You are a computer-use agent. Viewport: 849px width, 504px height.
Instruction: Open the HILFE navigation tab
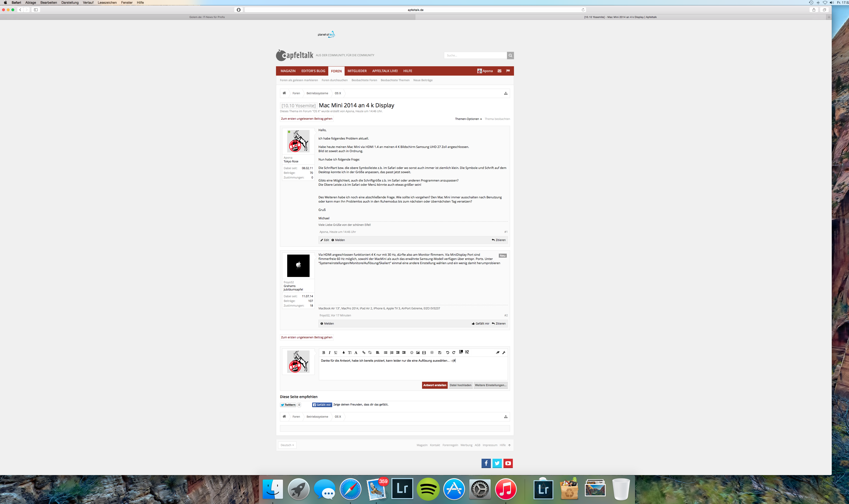408,71
